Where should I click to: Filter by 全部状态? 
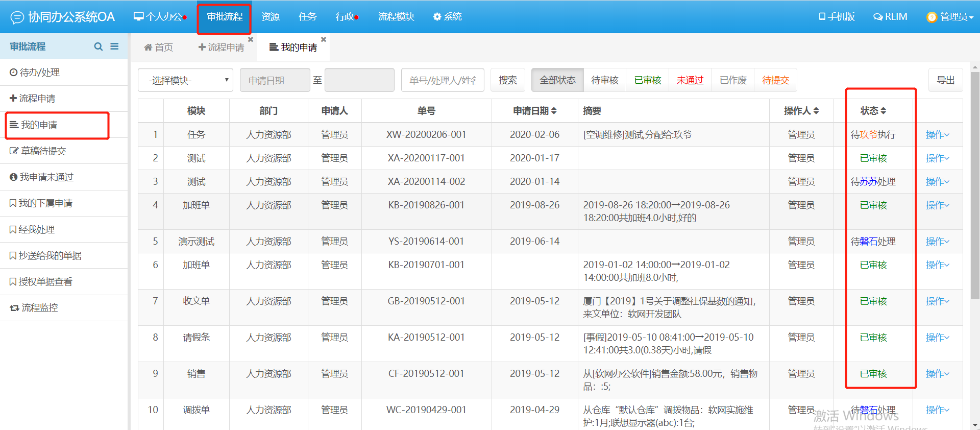pos(557,80)
